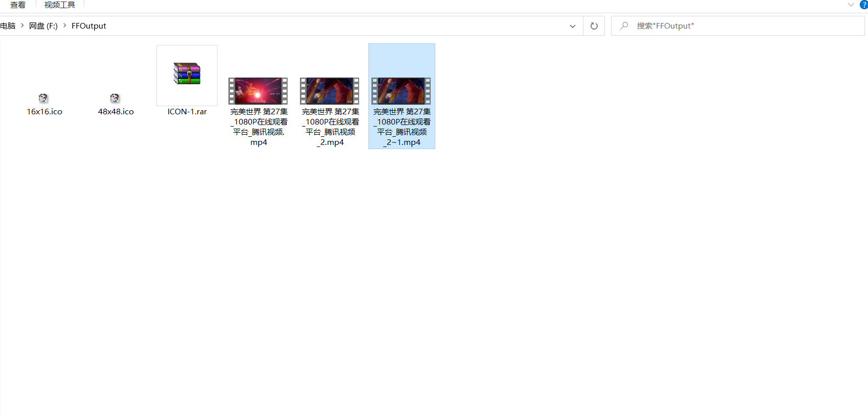This screenshot has height=419, width=868.
Task: Expand the ribbon using the top-right chevron
Action: click(x=851, y=5)
